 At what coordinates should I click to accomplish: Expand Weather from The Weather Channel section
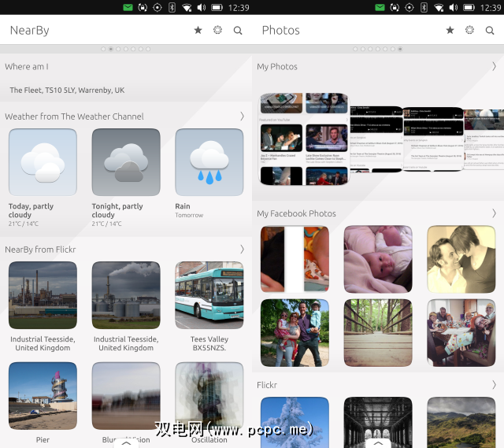tap(242, 117)
